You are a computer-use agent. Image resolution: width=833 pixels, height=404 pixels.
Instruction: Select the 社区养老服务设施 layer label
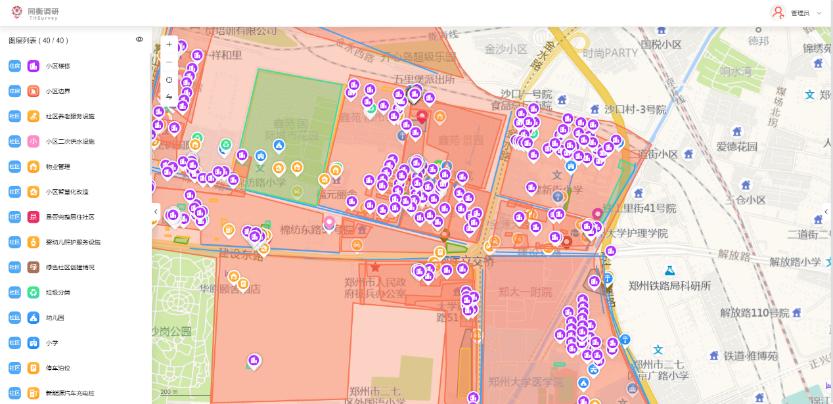[x=70, y=116]
